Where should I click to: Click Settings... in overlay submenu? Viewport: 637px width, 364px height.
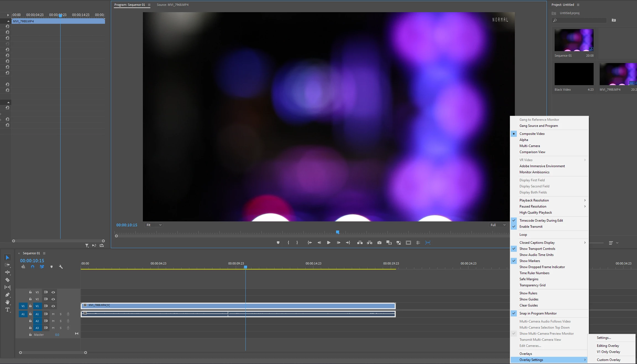pyautogui.click(x=604, y=338)
